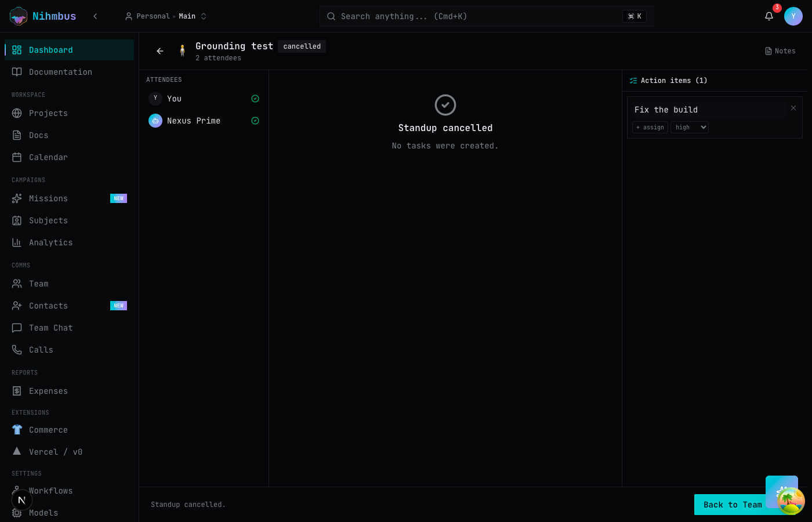Screen dimensions: 812x522
Task: Click the Action items list icon
Action: click(x=633, y=81)
